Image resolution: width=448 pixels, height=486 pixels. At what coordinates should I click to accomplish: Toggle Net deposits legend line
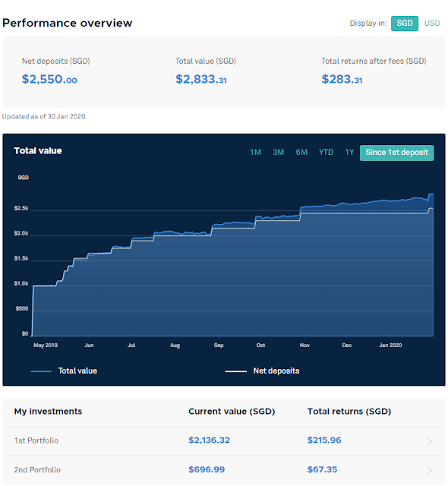262,371
